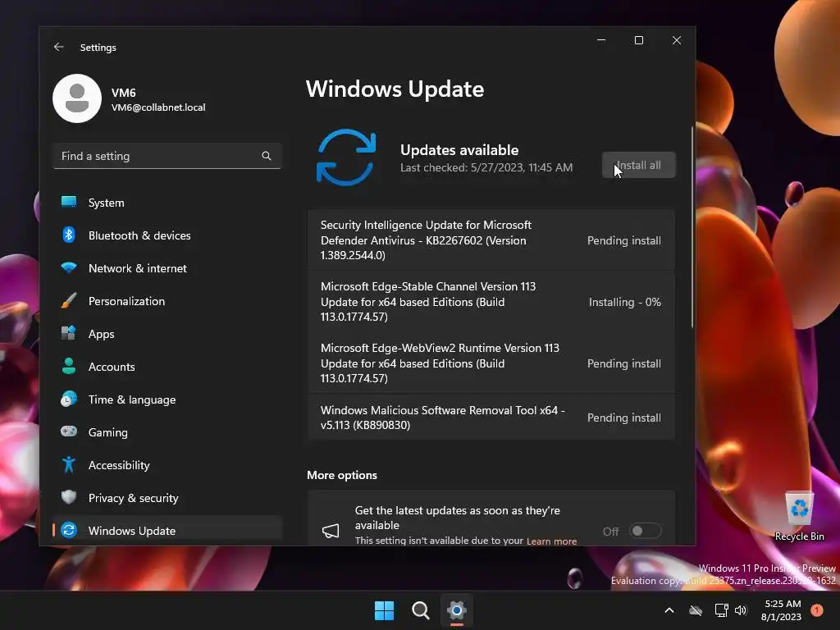
Task: Click the Security Intelligence Update KB2267602 entry
Action: [491, 240]
